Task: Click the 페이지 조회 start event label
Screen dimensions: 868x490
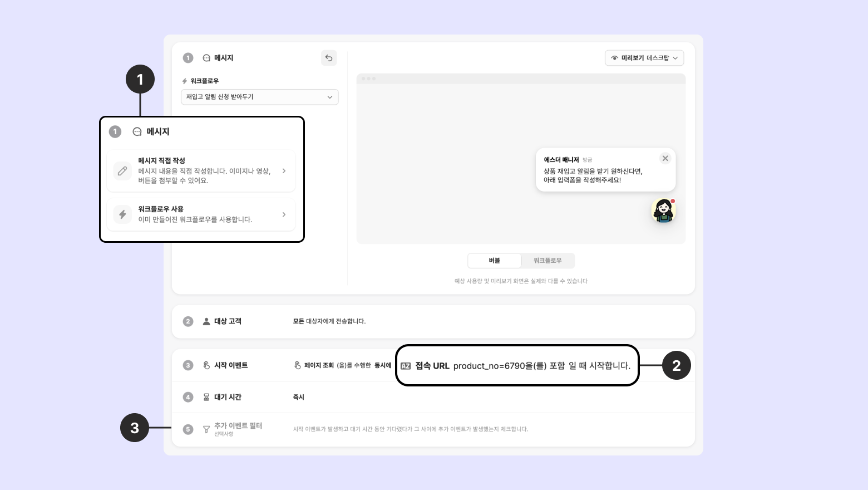Action: (319, 365)
